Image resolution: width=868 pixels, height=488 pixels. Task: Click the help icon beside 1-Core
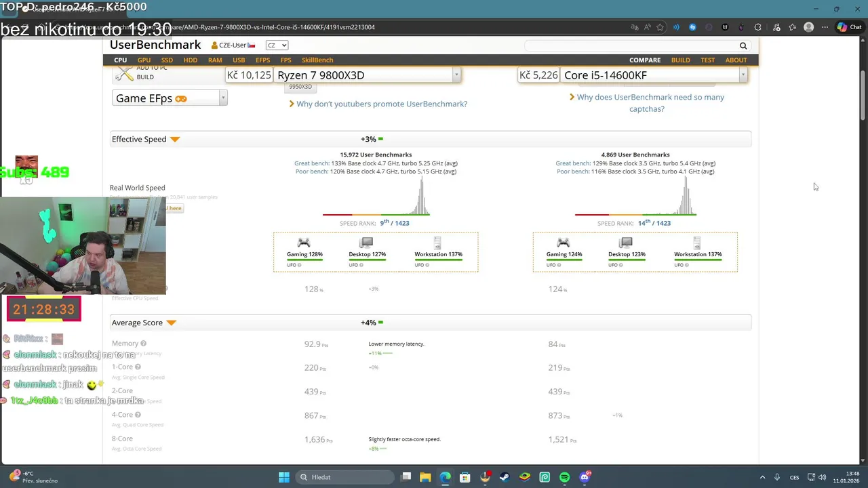coord(138,367)
